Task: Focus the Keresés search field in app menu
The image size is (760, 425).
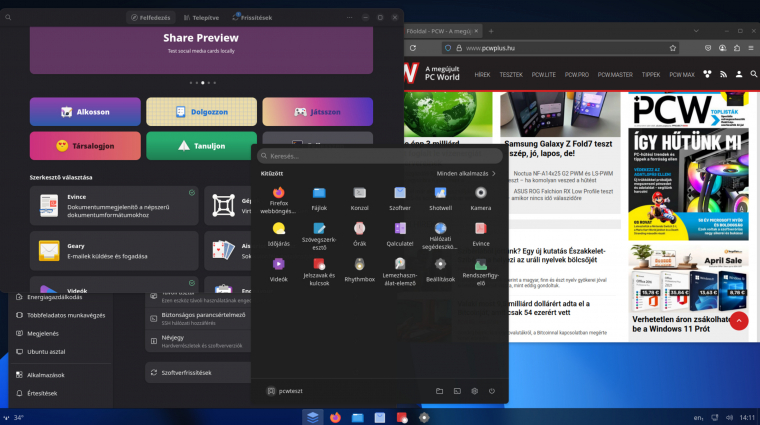Action: 380,156
